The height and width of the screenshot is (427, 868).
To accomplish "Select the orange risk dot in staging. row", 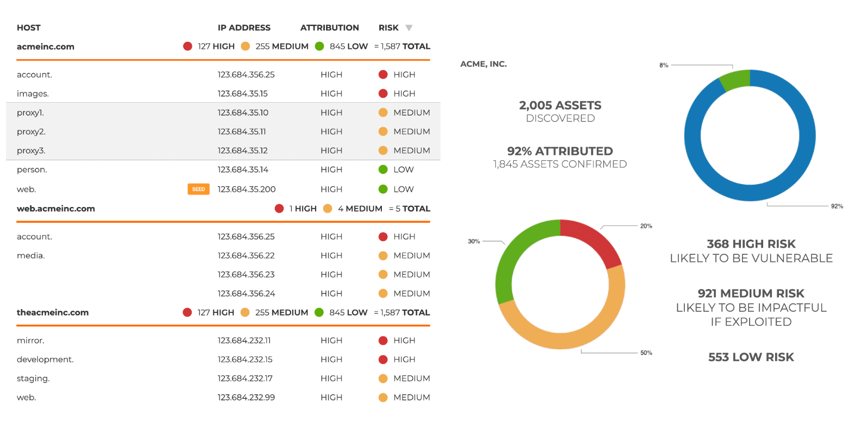I will 383,379.
